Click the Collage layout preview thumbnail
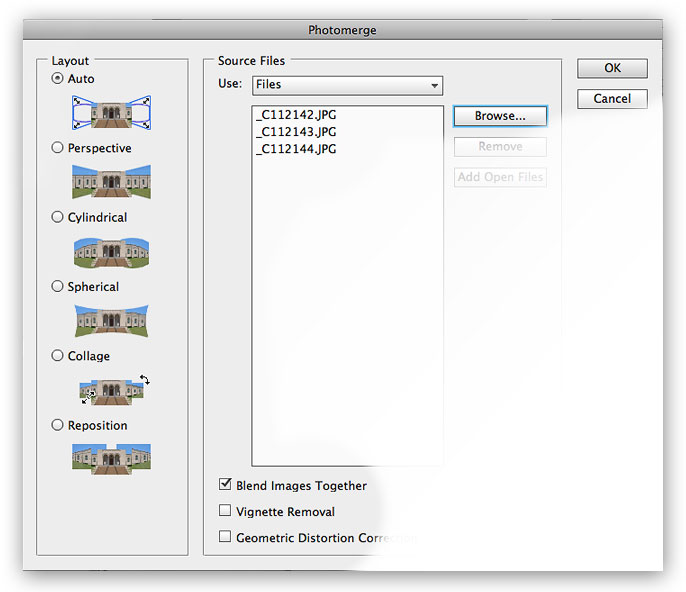The width and height of the screenshot is (686, 592). point(111,389)
